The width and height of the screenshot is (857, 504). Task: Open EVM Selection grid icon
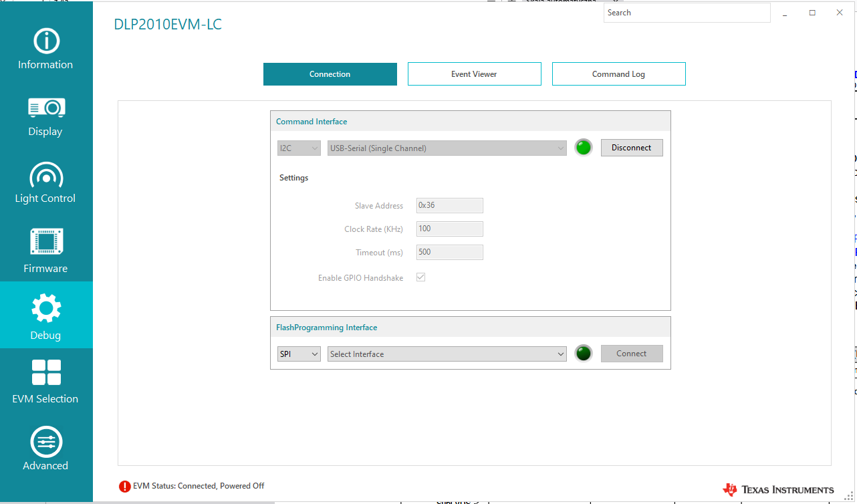[46, 372]
